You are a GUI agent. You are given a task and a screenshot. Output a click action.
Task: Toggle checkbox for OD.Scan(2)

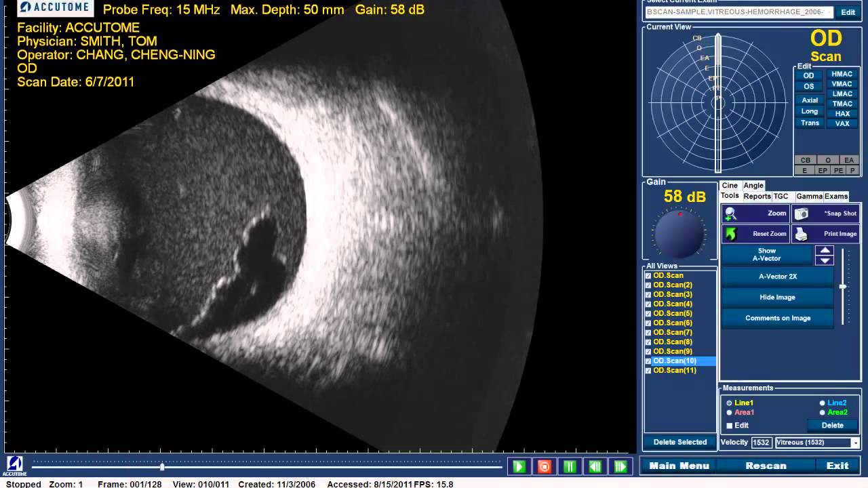pyautogui.click(x=648, y=285)
